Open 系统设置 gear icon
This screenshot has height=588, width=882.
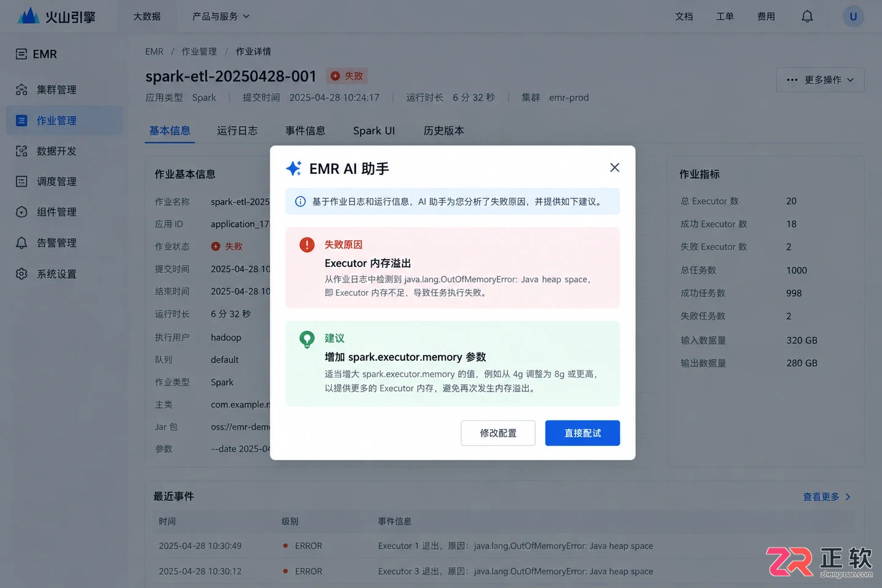click(21, 274)
